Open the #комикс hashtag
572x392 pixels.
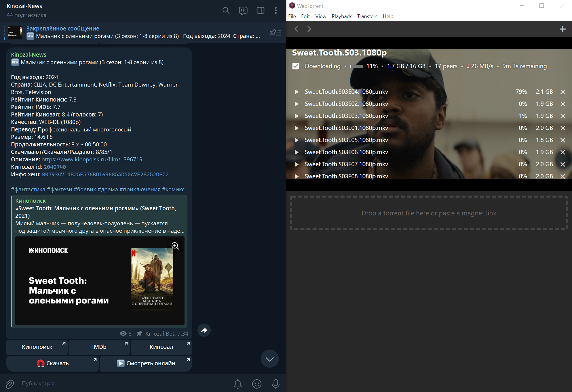click(173, 189)
